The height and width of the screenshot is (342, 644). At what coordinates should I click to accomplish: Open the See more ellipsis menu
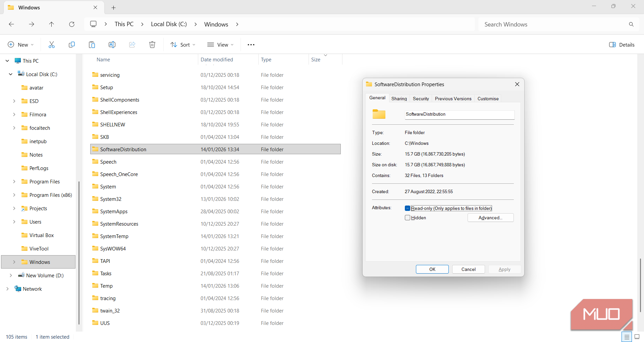(x=251, y=45)
